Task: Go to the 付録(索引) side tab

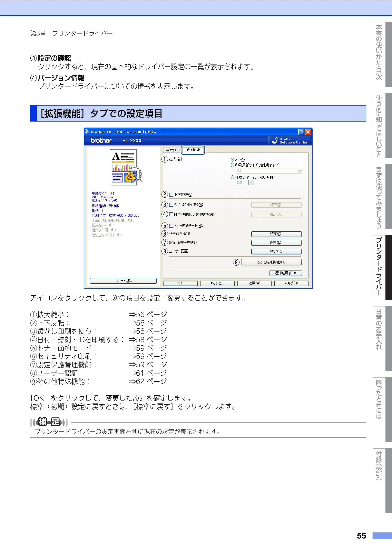Action: point(382,481)
